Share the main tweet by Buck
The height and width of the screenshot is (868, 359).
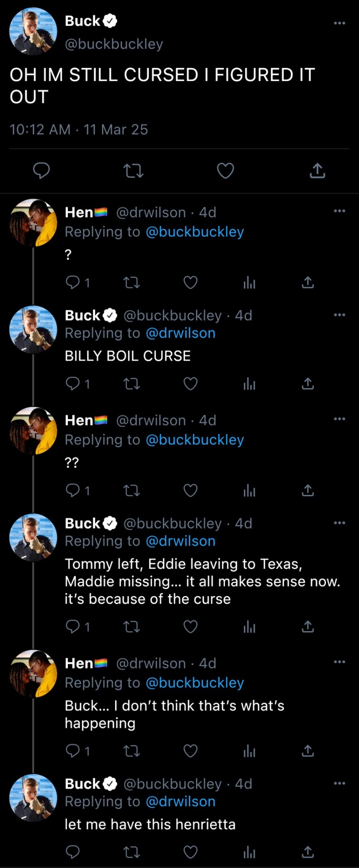coord(317,171)
